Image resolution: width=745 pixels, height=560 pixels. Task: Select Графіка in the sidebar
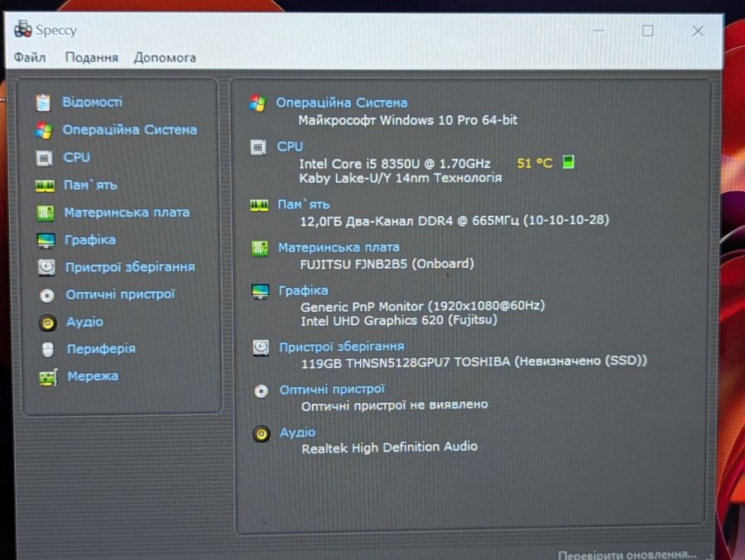[89, 240]
